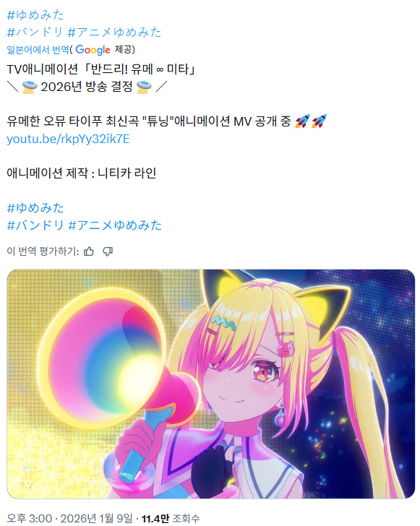Viewport: 420px width, 526px height.
Task: Click the last rocket emoji on the line
Action: 319,121
